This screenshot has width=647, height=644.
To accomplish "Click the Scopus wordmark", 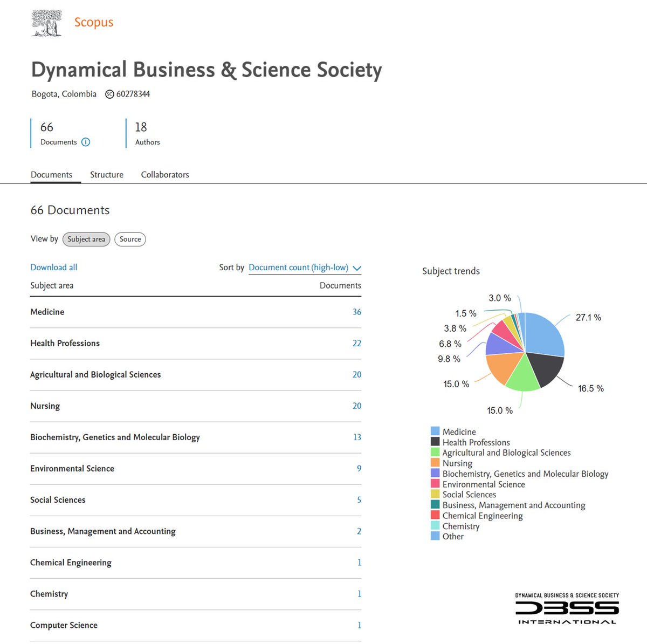I will [94, 23].
